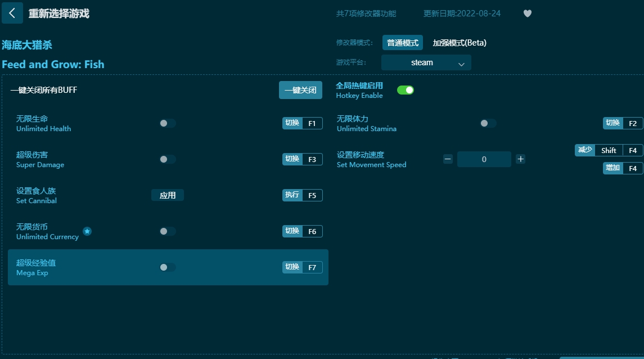Toggle Unlimited Currency switch
This screenshot has width=644, height=359.
click(168, 231)
